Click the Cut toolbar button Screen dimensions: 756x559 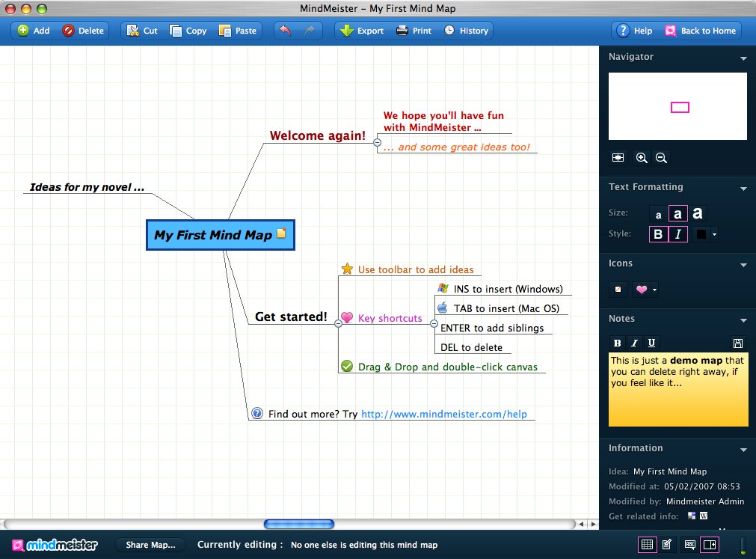coord(142,31)
